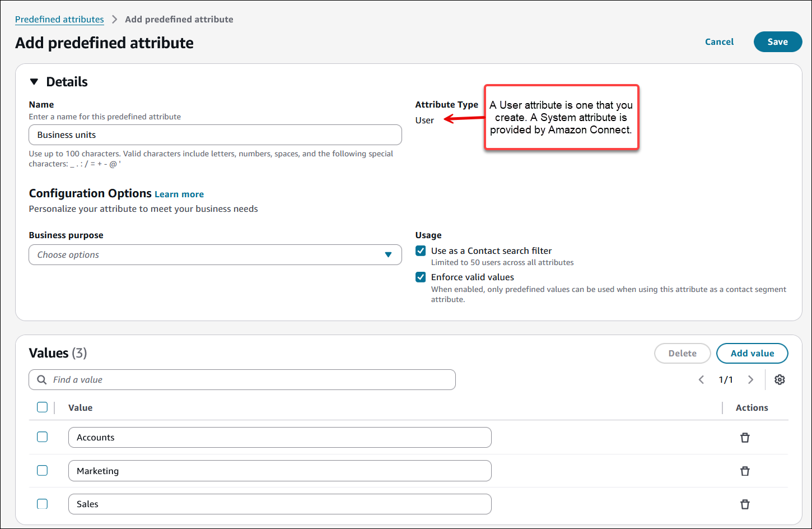Image resolution: width=812 pixels, height=529 pixels.
Task: Select the Sales row checkbox
Action: coord(42,504)
